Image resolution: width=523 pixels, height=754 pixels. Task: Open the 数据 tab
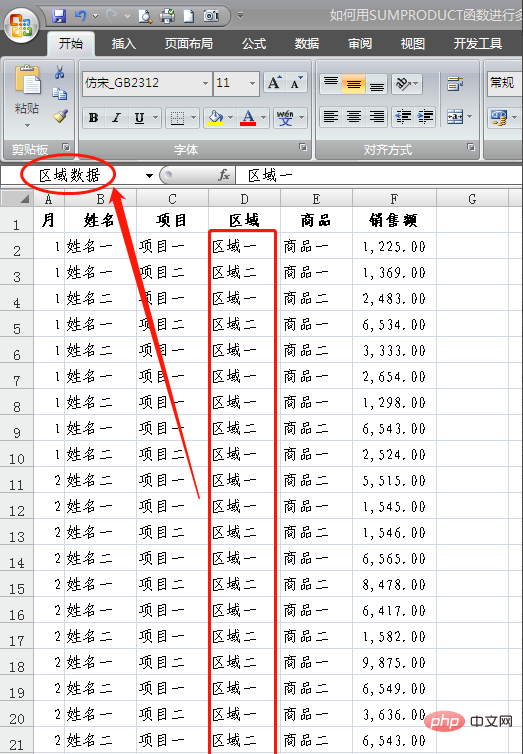[307, 44]
